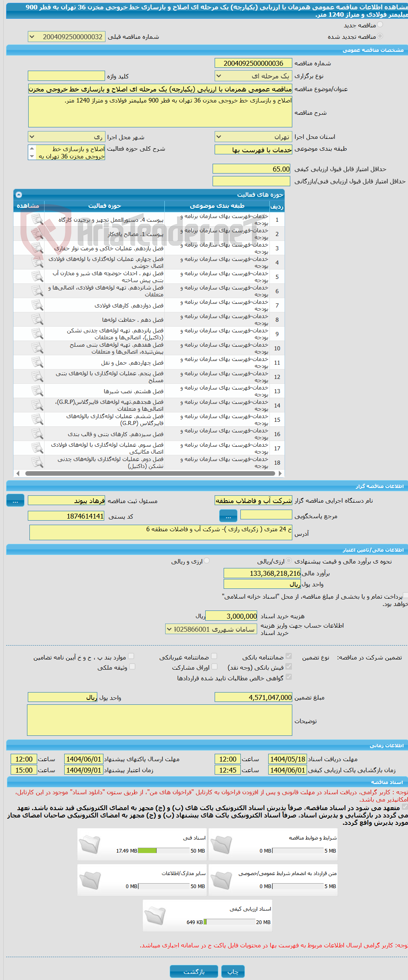Toggle وثیقه ملکی checkbox
This screenshot has height=980, width=408.
[132, 666]
